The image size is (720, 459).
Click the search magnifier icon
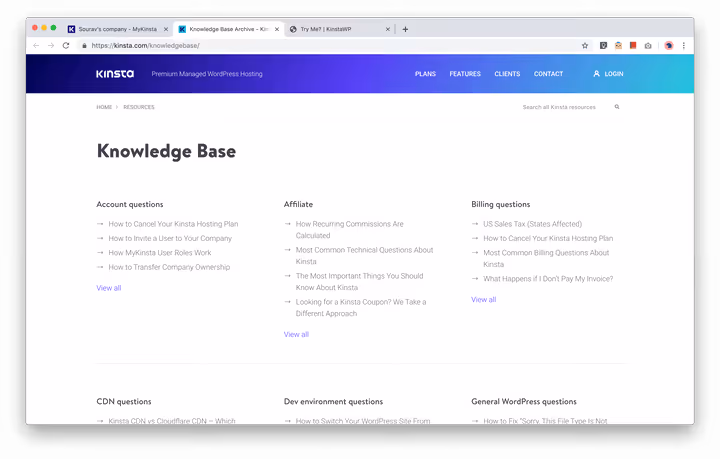pos(617,106)
